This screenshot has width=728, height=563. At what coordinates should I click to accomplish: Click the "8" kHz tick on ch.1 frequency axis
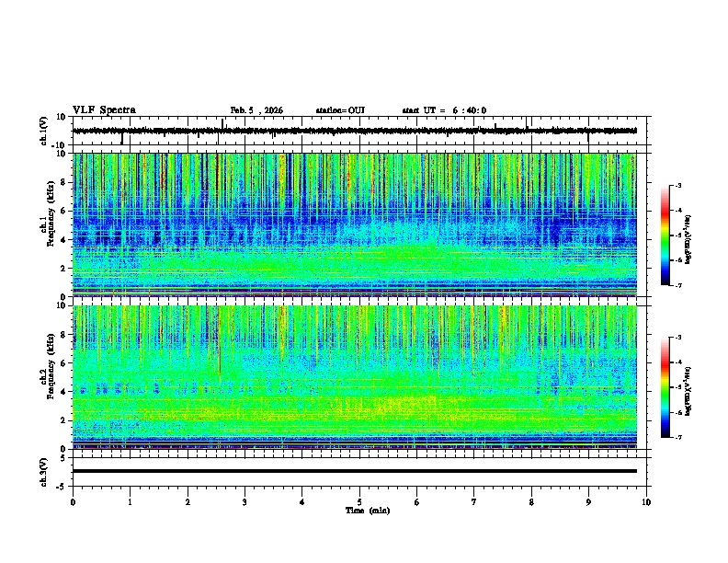click(x=64, y=182)
